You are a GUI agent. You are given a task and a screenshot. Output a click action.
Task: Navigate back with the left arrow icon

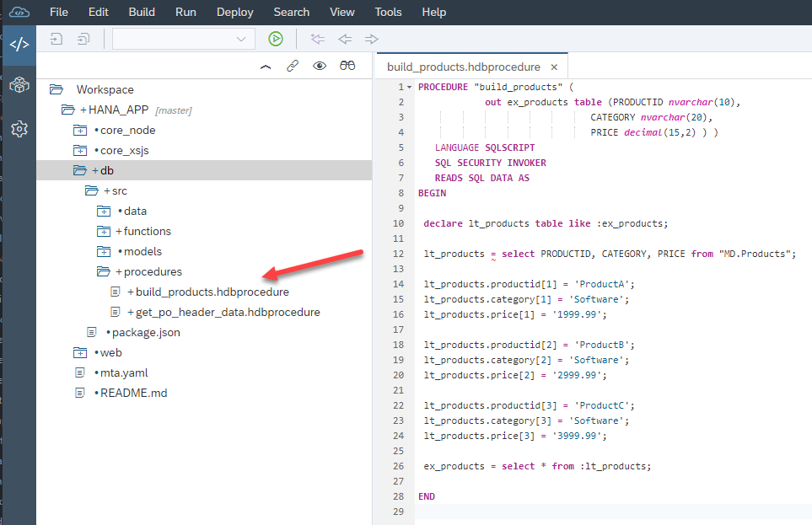(344, 39)
